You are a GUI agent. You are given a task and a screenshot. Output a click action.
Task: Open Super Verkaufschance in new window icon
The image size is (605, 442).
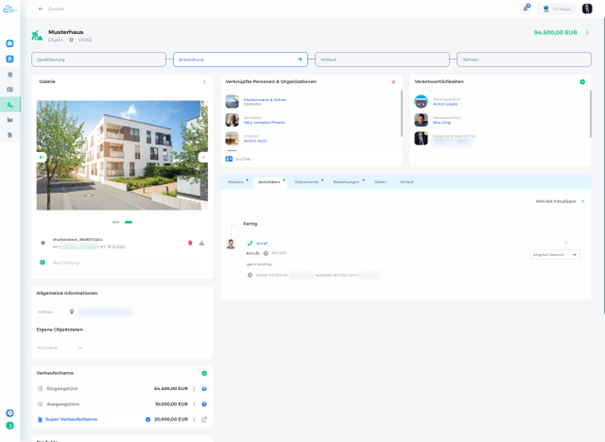click(204, 419)
